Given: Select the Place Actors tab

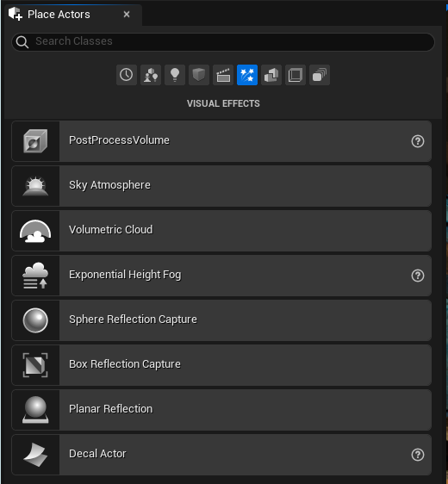Looking at the screenshot, I should click(x=73, y=15).
